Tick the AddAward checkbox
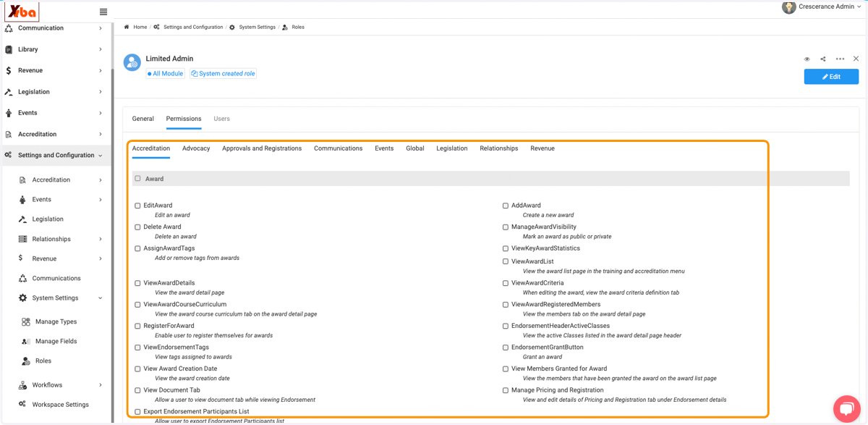Image resolution: width=868 pixels, height=425 pixels. point(506,206)
